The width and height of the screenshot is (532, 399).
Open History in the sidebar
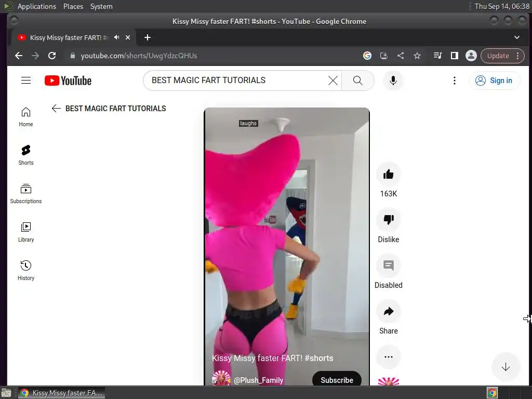tap(26, 270)
